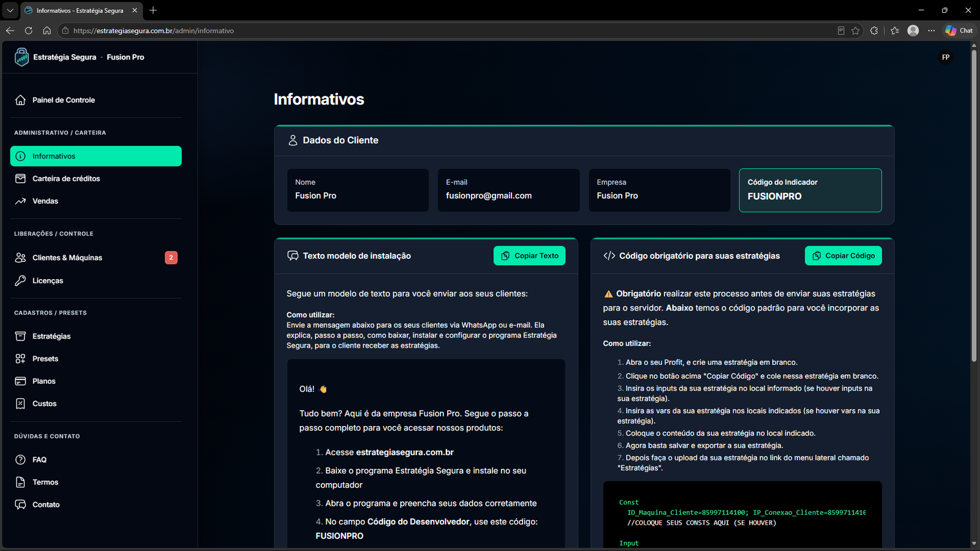Reload the page with the refresh icon

(x=28, y=31)
